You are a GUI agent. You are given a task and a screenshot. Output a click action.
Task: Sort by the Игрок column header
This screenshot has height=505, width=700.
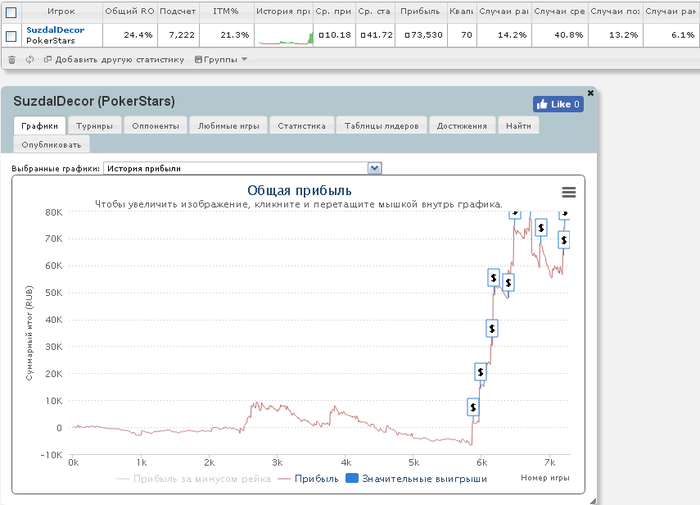point(62,12)
